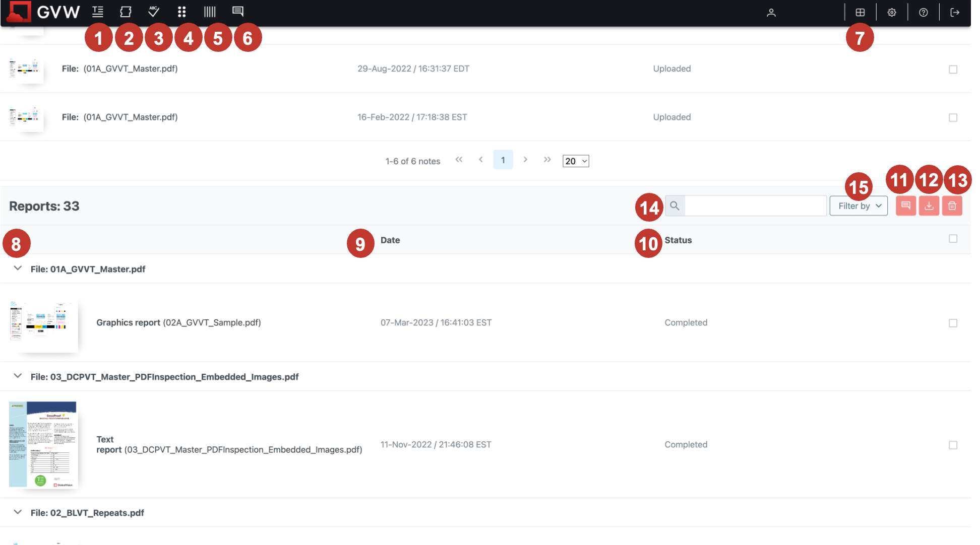Click the help question mark icon

[923, 13]
